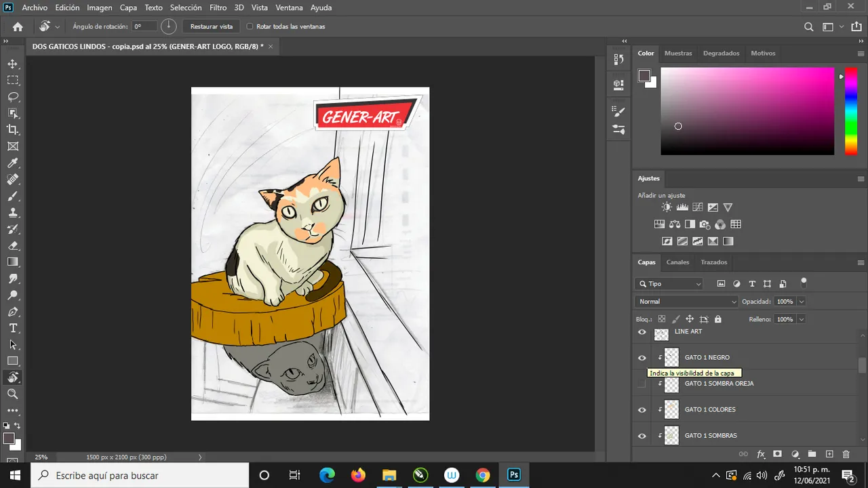Click the foreground color swatch in Color panel
Screen dimensions: 868x488
click(644, 75)
